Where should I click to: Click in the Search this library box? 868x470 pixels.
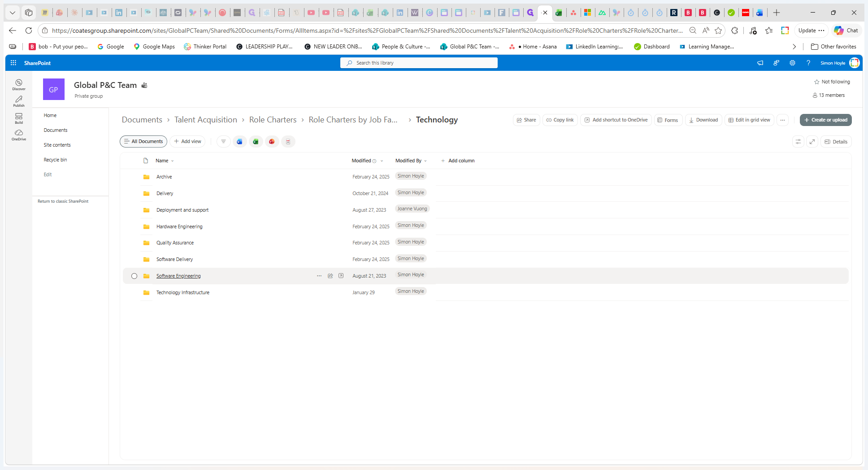coord(419,63)
